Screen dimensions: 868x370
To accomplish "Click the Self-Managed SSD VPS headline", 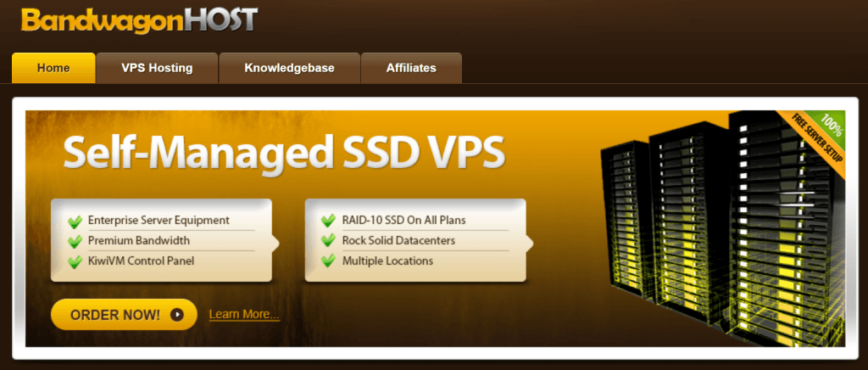I will click(x=284, y=151).
